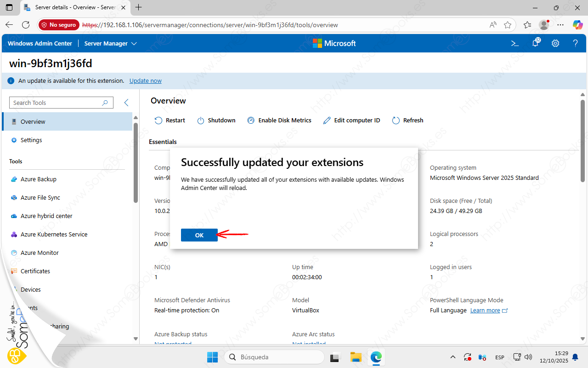This screenshot has width=588, height=368.
Task: Open Windows Admin Center settings gear
Action: point(555,43)
